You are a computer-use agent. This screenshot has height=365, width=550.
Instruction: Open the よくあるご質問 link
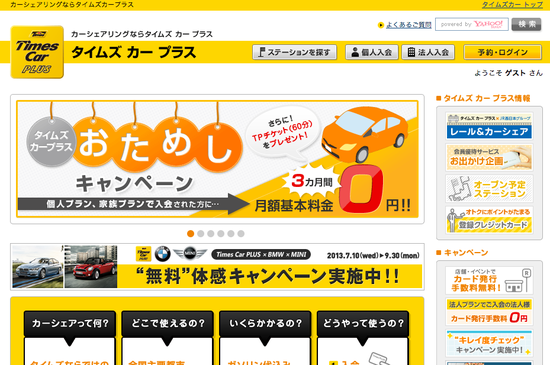click(x=409, y=25)
